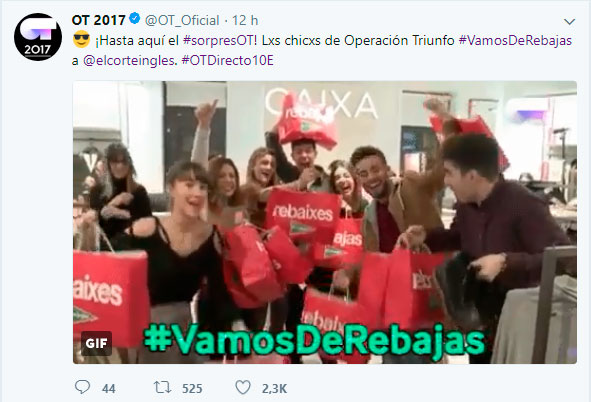This screenshot has height=402, width=591.
Task: Click the OT 2017 display name
Action: point(98,20)
